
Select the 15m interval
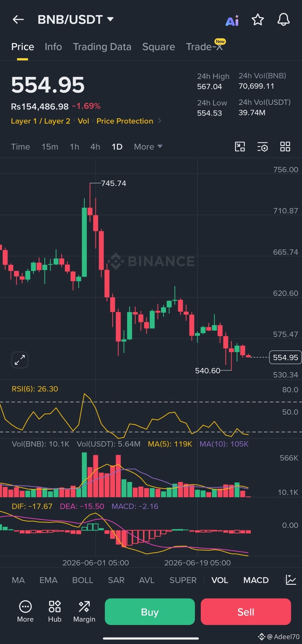(x=50, y=147)
